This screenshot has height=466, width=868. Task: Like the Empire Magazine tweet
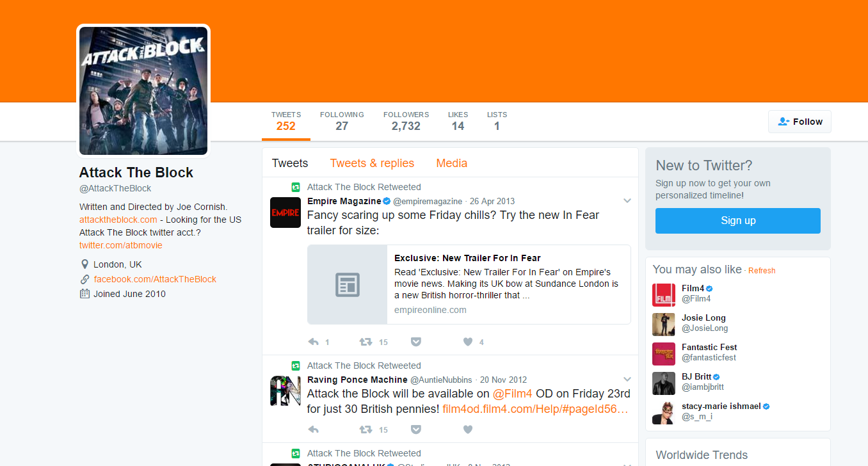(468, 342)
